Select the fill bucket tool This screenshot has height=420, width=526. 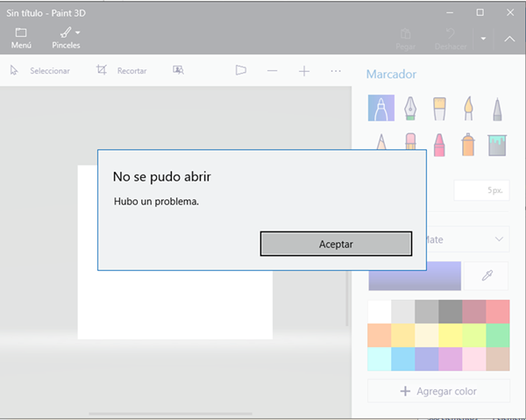pos(497,144)
